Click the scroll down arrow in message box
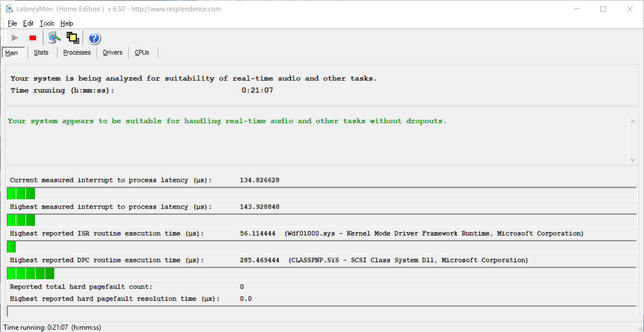The height and width of the screenshot is (332, 644). click(633, 160)
